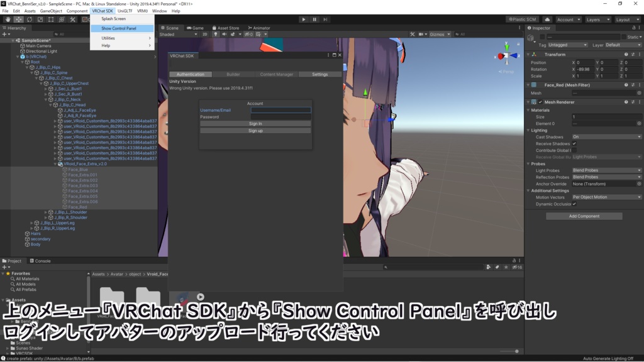Select the Move tool in the toolbar
Viewport: 644px width, 362px height.
[x=18, y=19]
